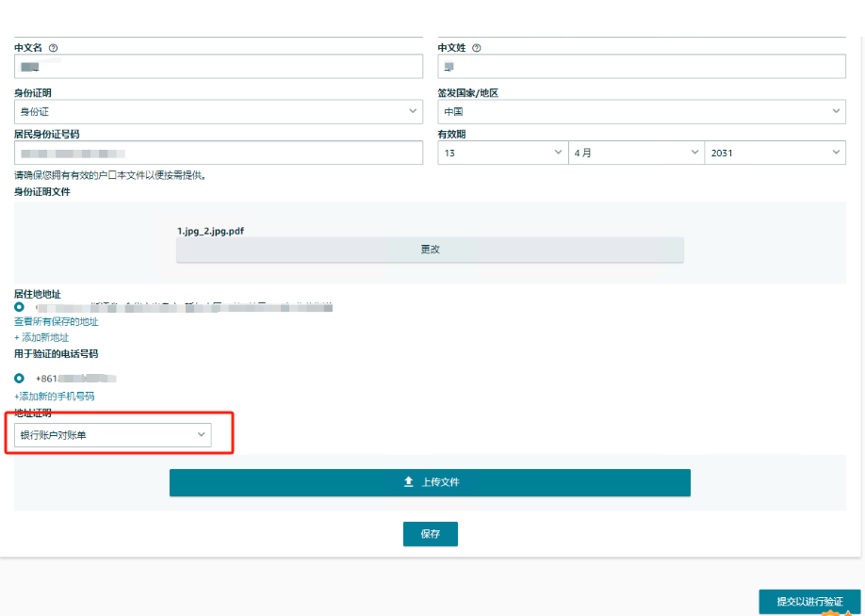Open the 有效期 day dropdown showing 13
This screenshot has height=616, width=865.
[502, 153]
